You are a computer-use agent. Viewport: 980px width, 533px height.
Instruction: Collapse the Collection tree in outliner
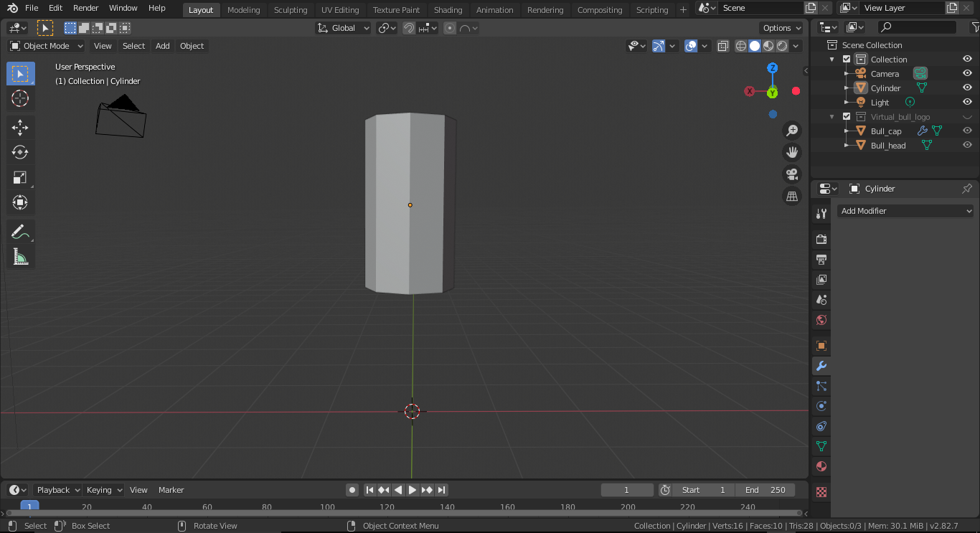point(832,59)
